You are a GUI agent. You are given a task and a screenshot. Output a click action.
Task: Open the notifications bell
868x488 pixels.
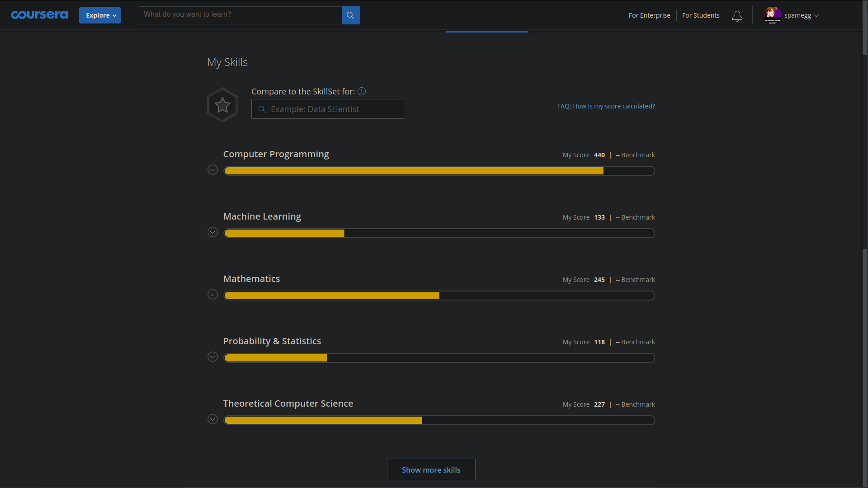737,16
